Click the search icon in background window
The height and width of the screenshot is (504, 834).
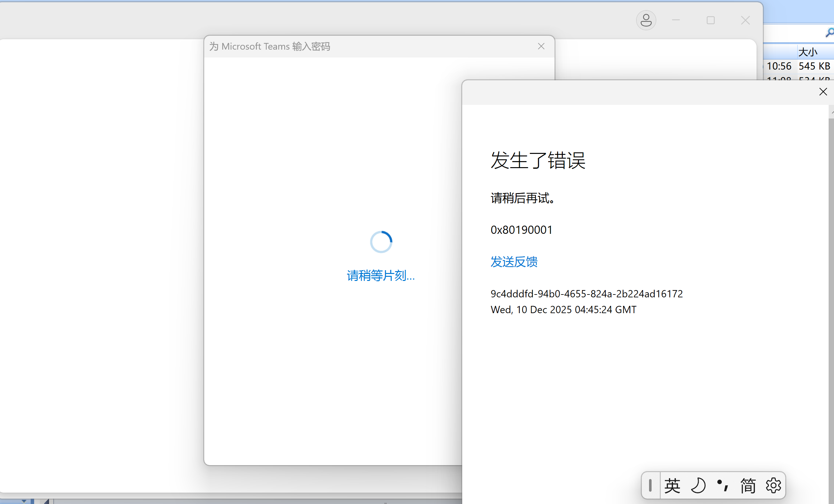tap(829, 33)
